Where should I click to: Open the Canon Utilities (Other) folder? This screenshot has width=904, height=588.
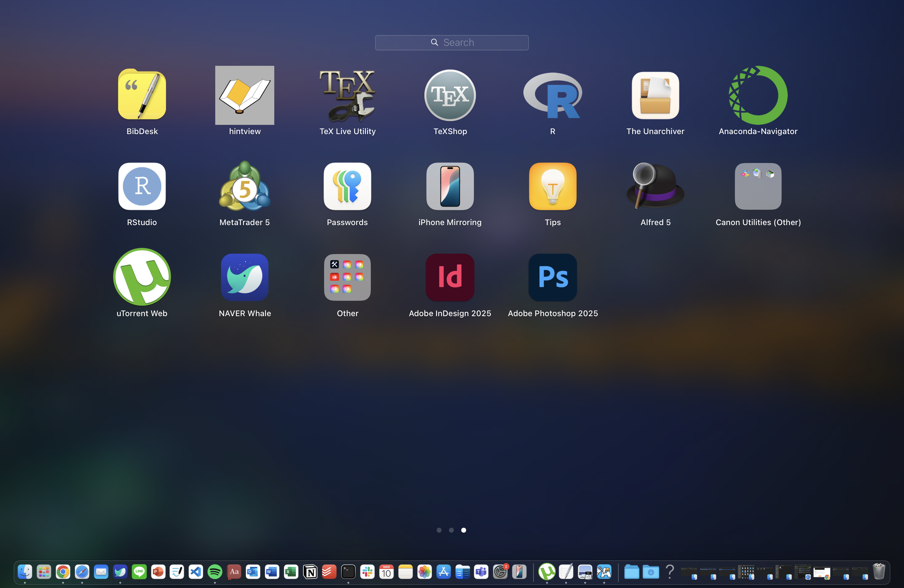[x=758, y=186]
